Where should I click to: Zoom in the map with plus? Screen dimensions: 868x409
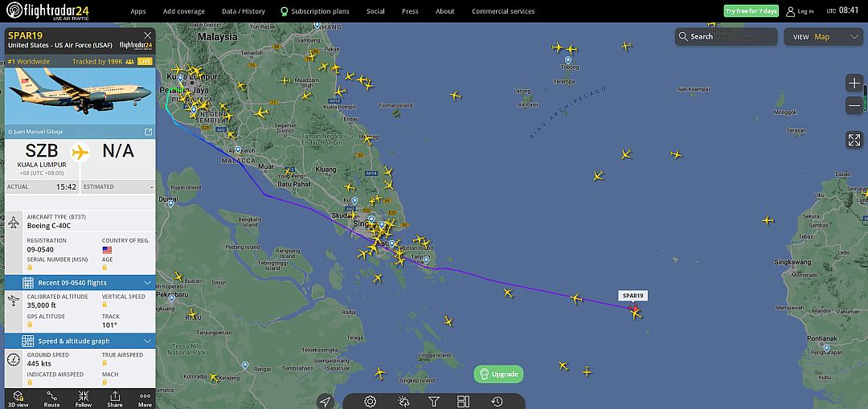click(x=854, y=84)
